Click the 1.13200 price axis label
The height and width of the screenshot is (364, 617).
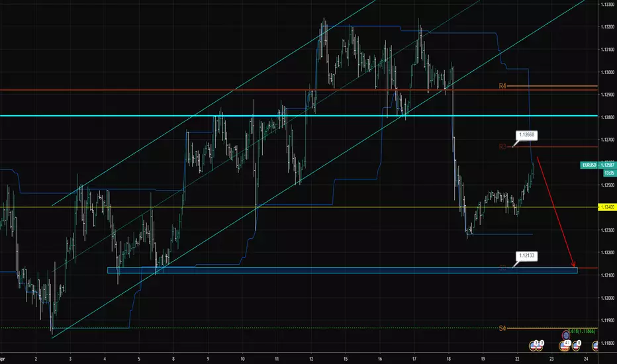coord(608,26)
